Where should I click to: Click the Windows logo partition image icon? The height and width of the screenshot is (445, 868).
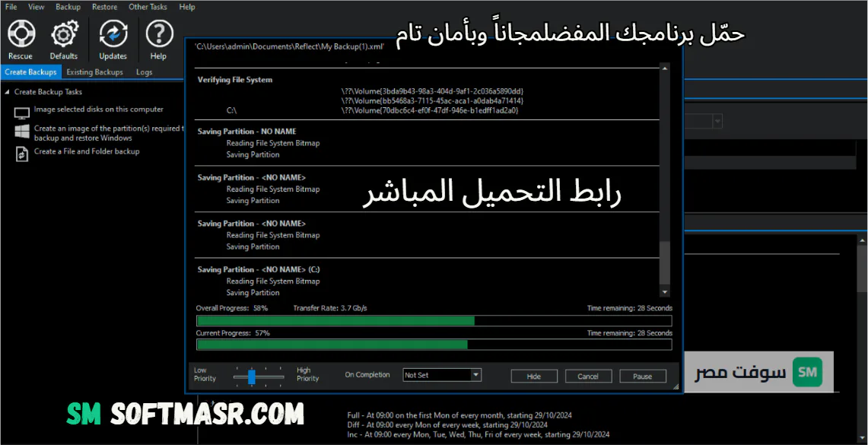(21, 132)
